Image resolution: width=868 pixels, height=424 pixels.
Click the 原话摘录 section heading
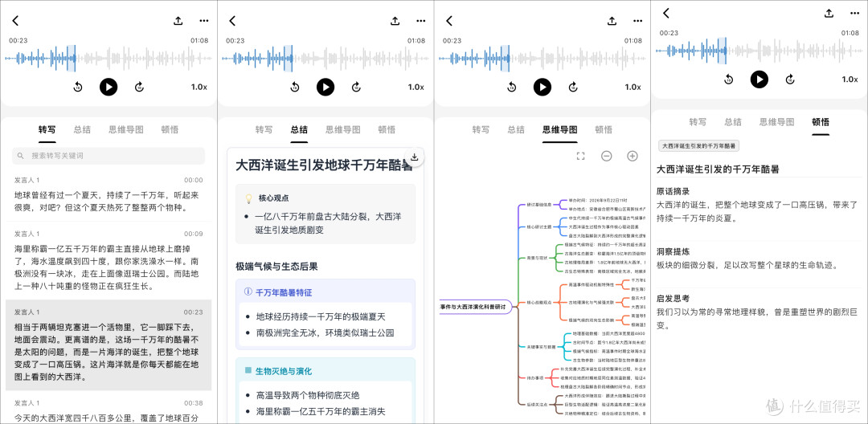pos(673,190)
